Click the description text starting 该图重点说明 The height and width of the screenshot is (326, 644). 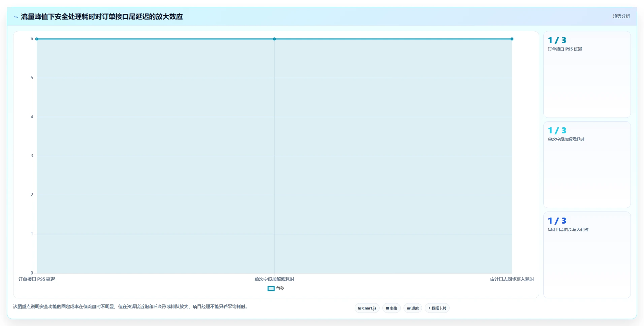pyautogui.click(x=131, y=306)
